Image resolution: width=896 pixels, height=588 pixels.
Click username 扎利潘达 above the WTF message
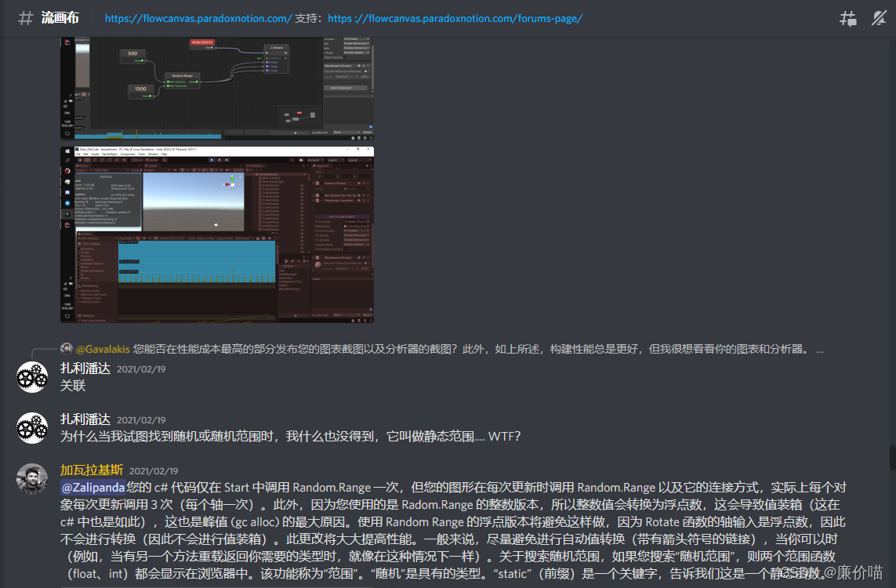pyautogui.click(x=85, y=419)
